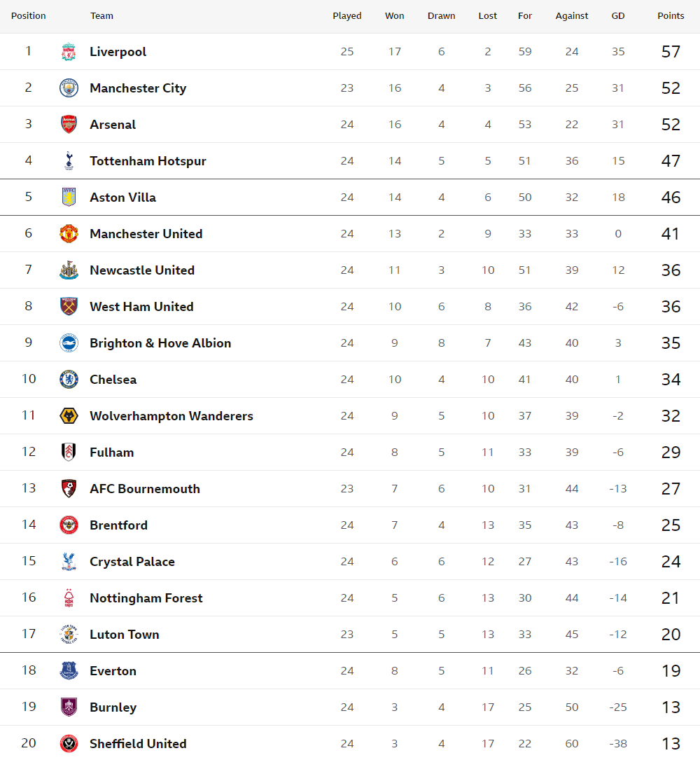The width and height of the screenshot is (700, 760).
Task: Select the Arsenal cannon crest
Action: pyautogui.click(x=69, y=125)
